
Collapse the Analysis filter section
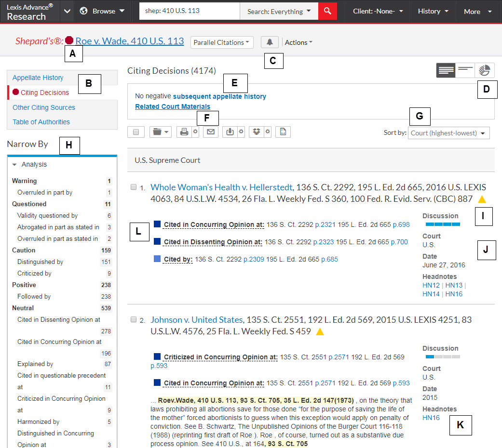(x=14, y=164)
